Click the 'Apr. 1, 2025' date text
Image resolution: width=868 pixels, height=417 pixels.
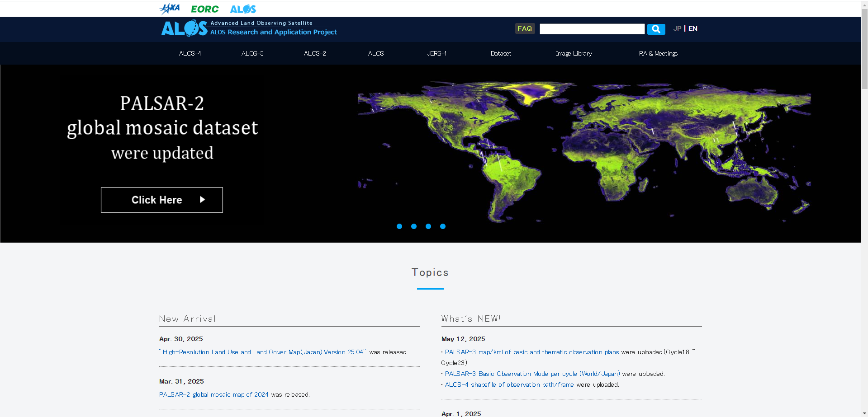coord(461,413)
